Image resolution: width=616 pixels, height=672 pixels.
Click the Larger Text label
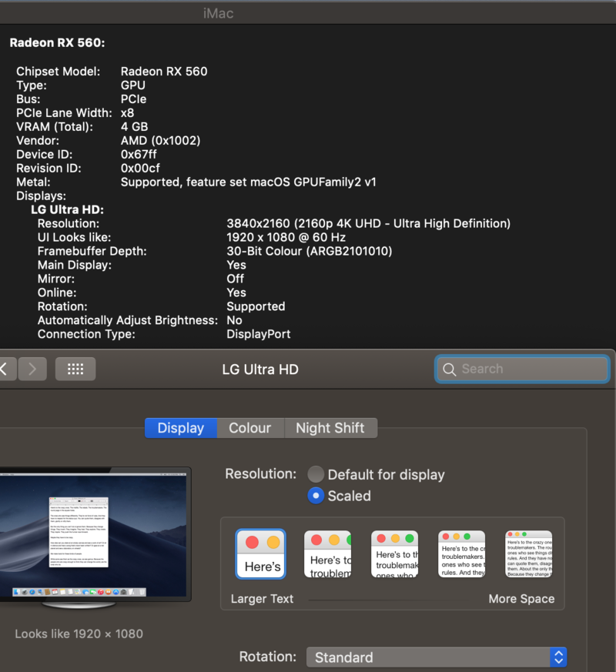point(262,599)
